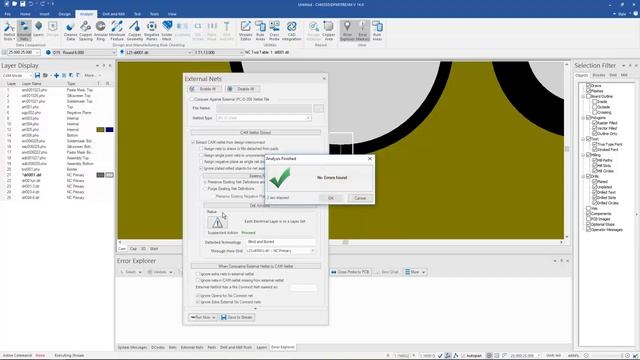Toggle the True Type Font checkbox
The image size is (640, 360).
pyautogui.click(x=595, y=144)
